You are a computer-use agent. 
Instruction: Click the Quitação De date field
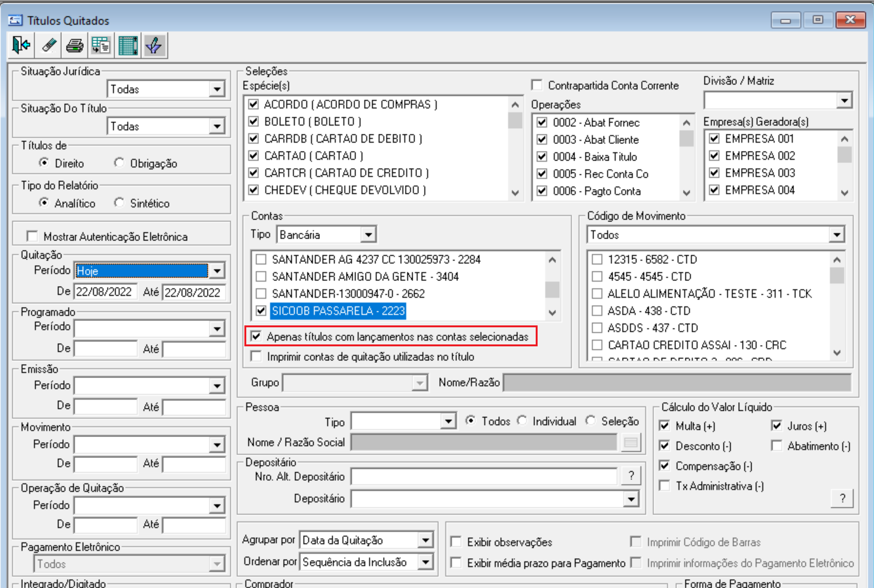[x=105, y=292]
